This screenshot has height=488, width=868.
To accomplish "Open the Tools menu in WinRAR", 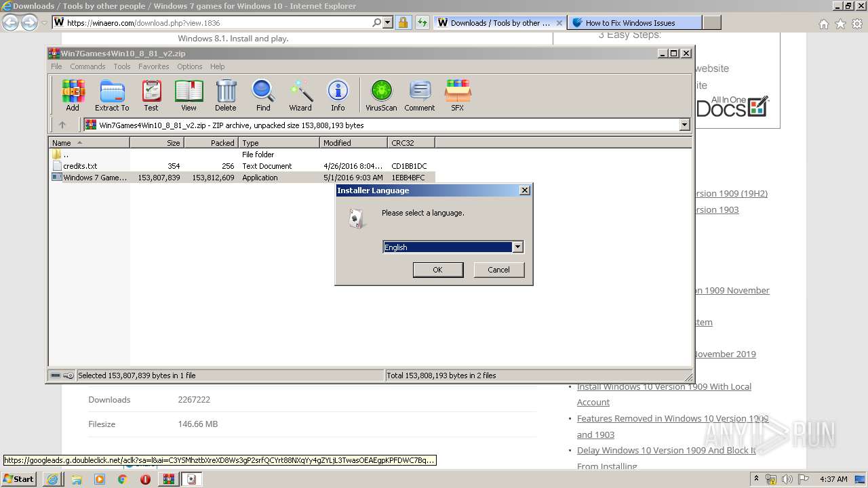I will pos(122,66).
